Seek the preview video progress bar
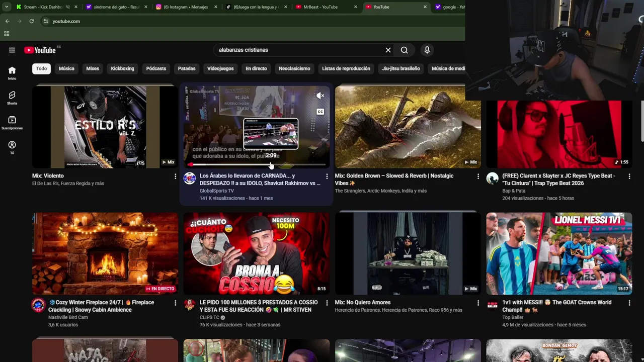This screenshot has height=362, width=644. pyautogui.click(x=257, y=164)
